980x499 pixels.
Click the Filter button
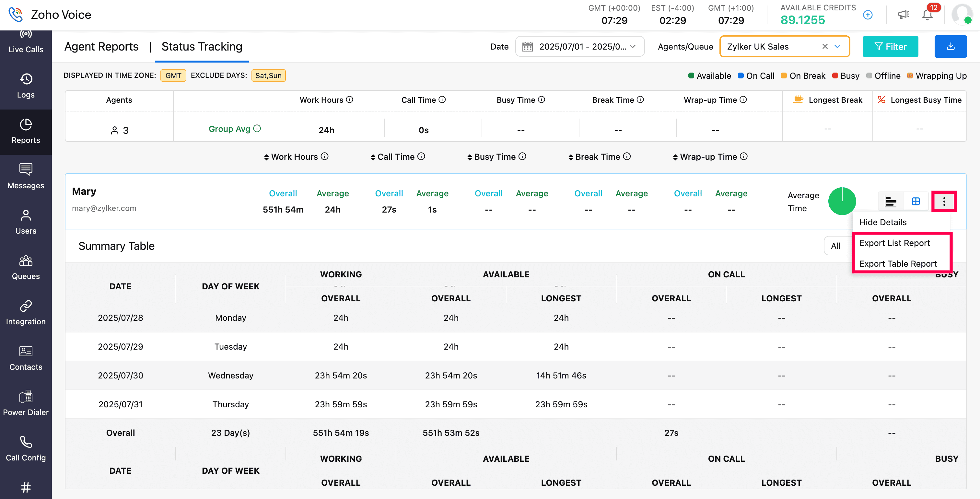pos(890,46)
